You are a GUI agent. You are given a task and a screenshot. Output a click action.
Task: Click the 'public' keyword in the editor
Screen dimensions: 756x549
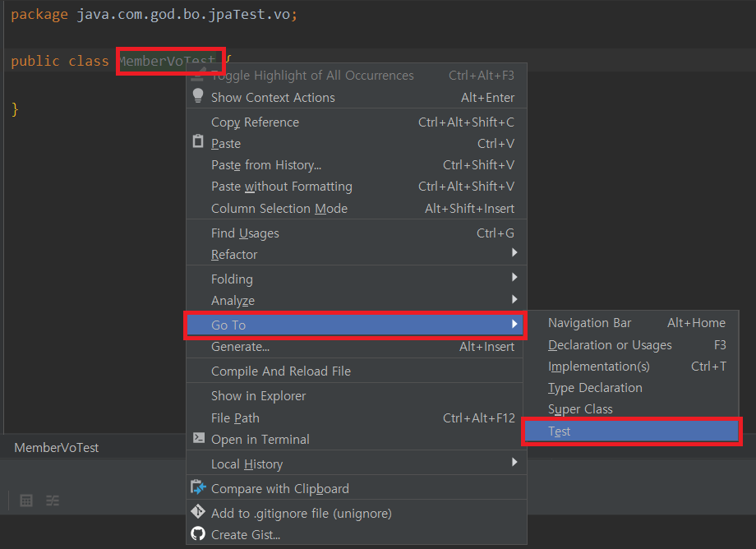[x=35, y=61]
